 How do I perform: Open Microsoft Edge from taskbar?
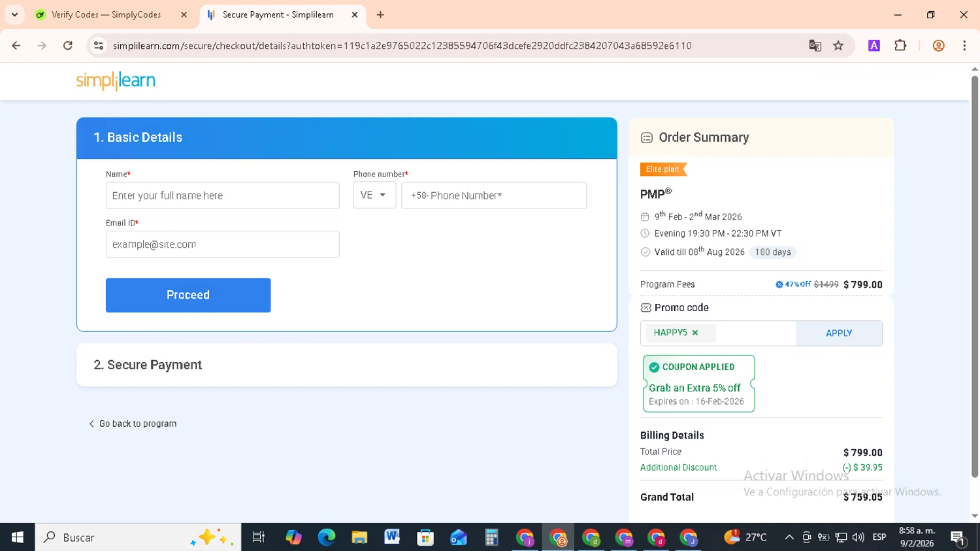[326, 537]
